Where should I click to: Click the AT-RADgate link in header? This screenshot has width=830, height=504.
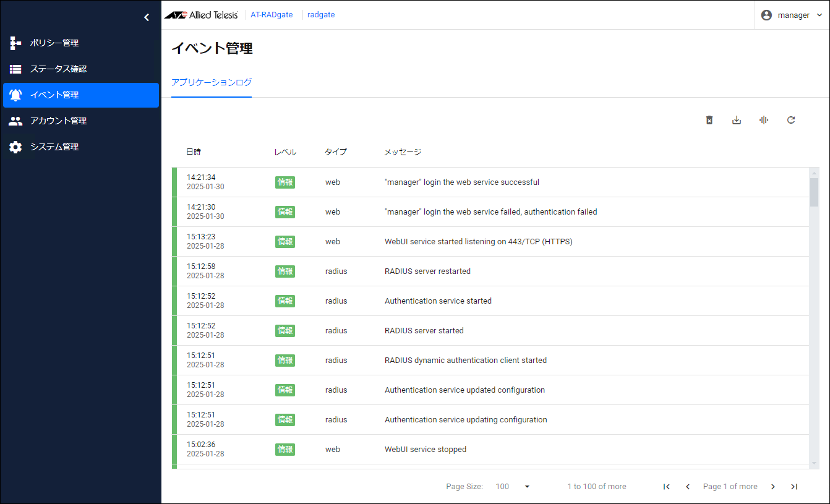coord(272,15)
